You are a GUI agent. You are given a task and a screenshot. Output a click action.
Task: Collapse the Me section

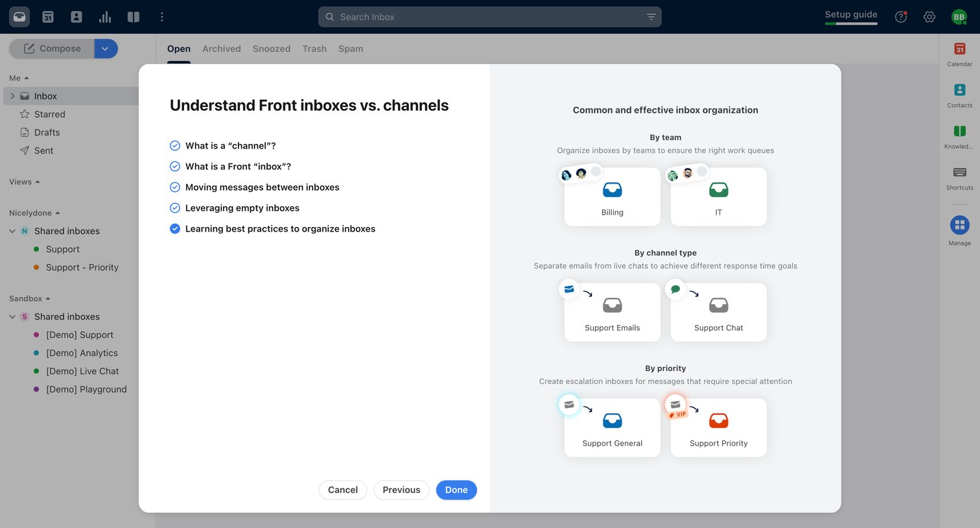click(x=19, y=78)
